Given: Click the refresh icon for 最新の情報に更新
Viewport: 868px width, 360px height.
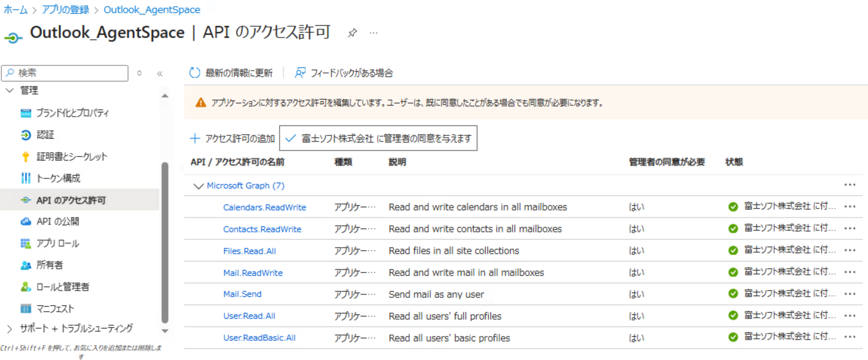Looking at the screenshot, I should (x=195, y=73).
